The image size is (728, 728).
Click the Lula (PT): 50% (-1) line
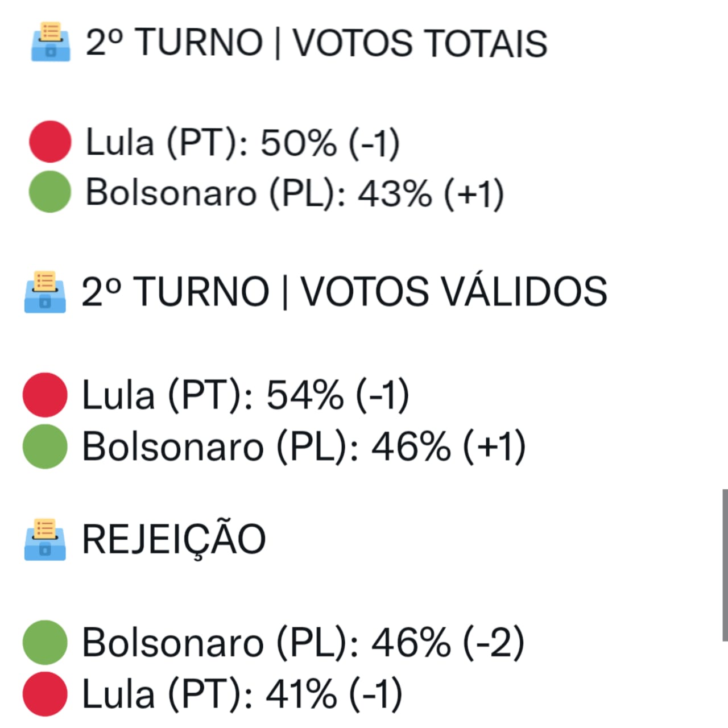pyautogui.click(x=243, y=142)
